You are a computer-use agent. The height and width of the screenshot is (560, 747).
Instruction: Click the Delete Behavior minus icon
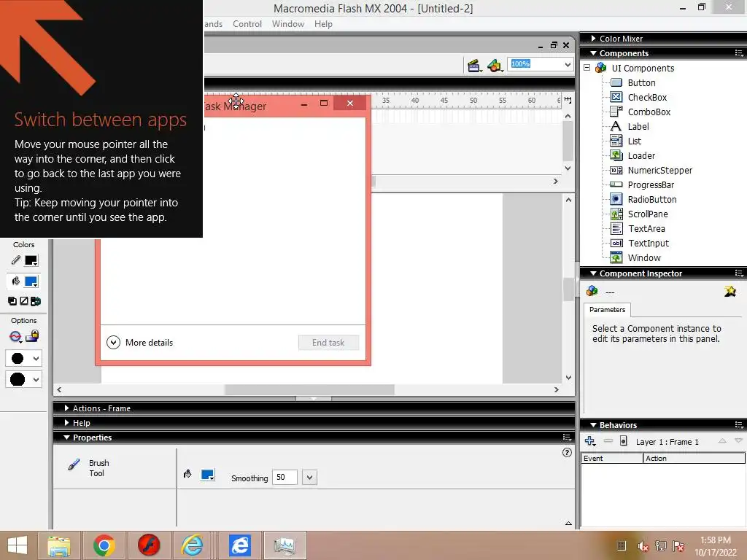click(x=608, y=441)
